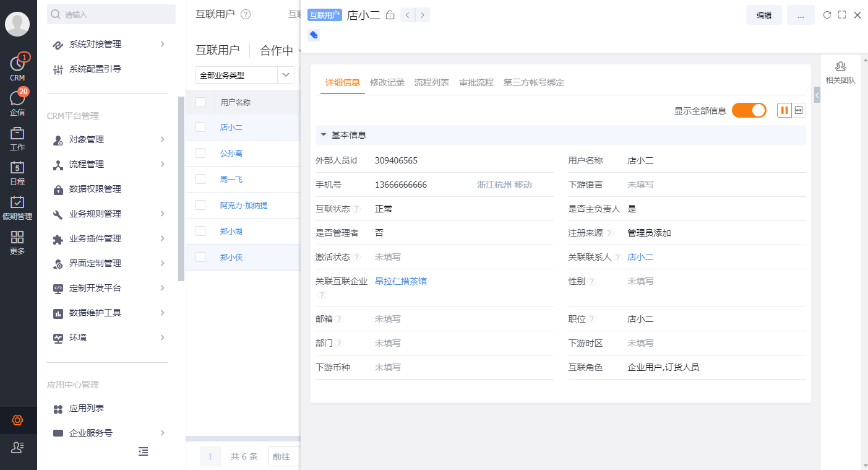Open the 工作 briefcase icon
The width and height of the screenshot is (868, 470).
click(17, 133)
